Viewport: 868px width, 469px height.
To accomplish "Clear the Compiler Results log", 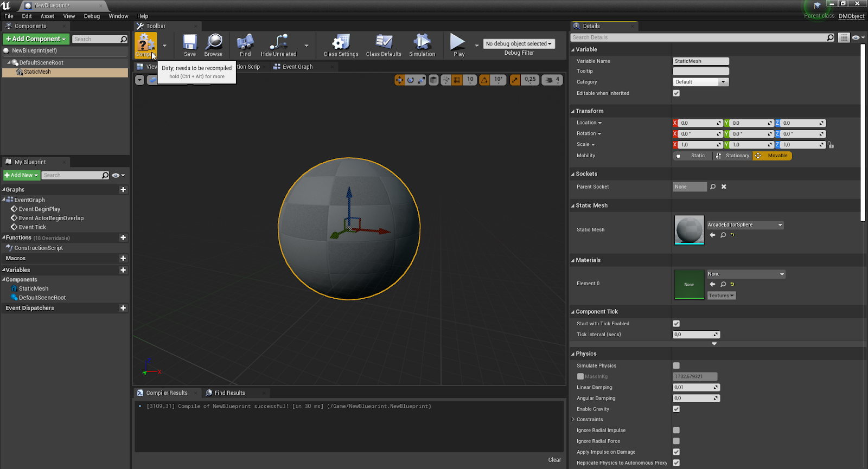I will [x=554, y=460].
